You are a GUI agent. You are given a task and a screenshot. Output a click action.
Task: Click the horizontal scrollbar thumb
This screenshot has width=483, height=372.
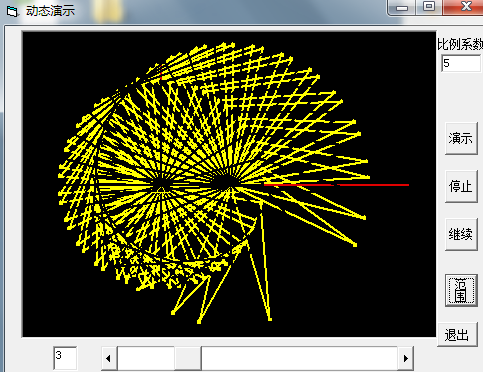click(x=188, y=358)
